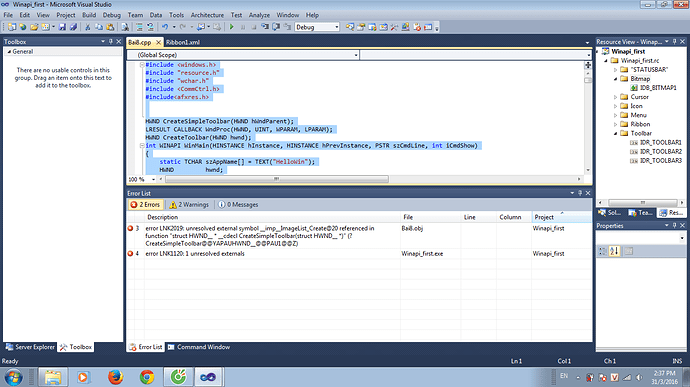Click the Alphabetical sort icon in Properties
The width and height of the screenshot is (690, 387).
click(x=614, y=251)
